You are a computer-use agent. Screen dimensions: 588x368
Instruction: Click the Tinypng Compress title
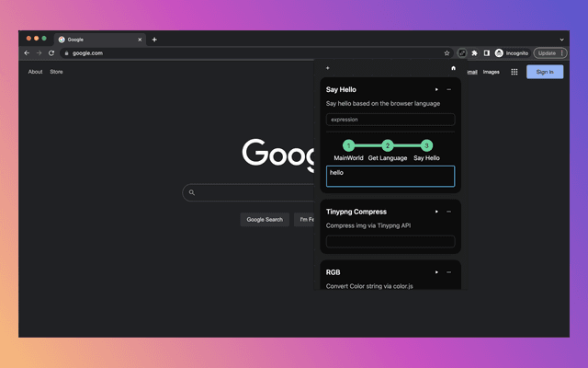tap(356, 212)
